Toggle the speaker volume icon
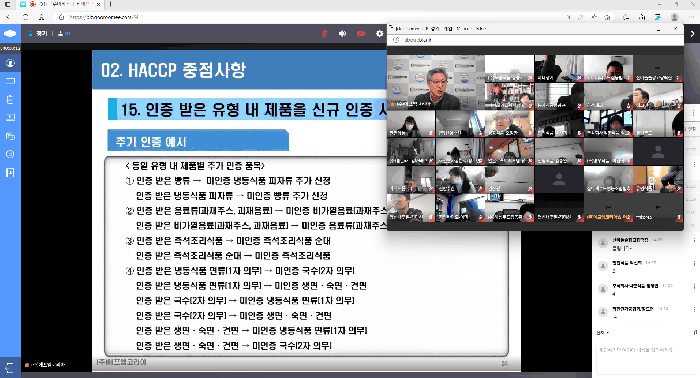The height and width of the screenshot is (378, 700). tap(342, 33)
